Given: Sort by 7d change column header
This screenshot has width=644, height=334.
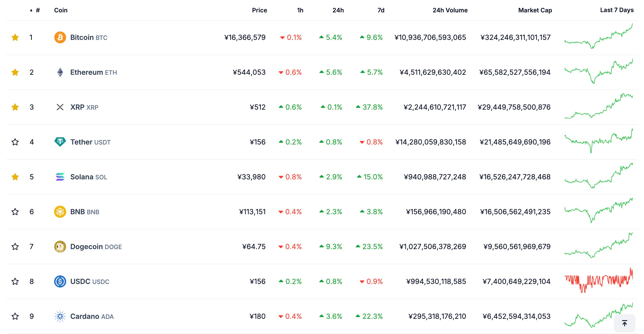Looking at the screenshot, I should [x=381, y=10].
